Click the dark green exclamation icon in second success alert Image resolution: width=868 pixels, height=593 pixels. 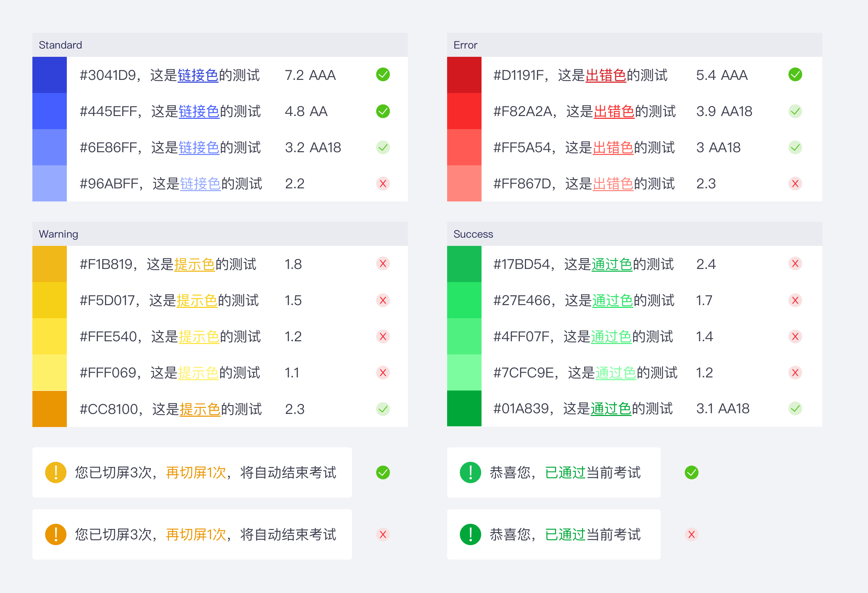click(470, 534)
